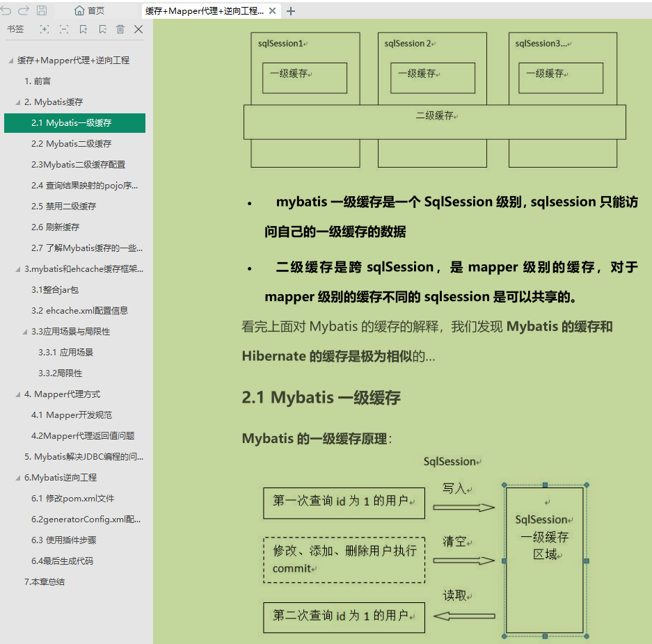Close the 书签 bookmarks panel
652x644 pixels.
click(138, 29)
